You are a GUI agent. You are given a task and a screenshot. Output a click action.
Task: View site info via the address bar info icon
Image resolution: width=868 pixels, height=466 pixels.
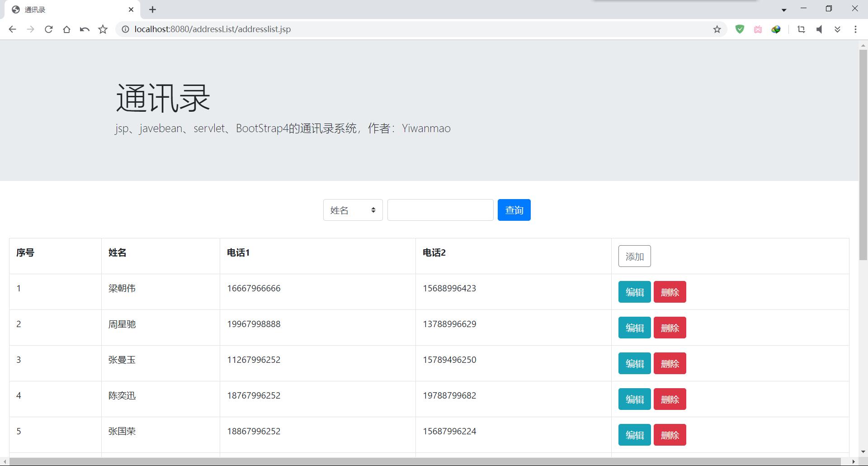(x=125, y=29)
